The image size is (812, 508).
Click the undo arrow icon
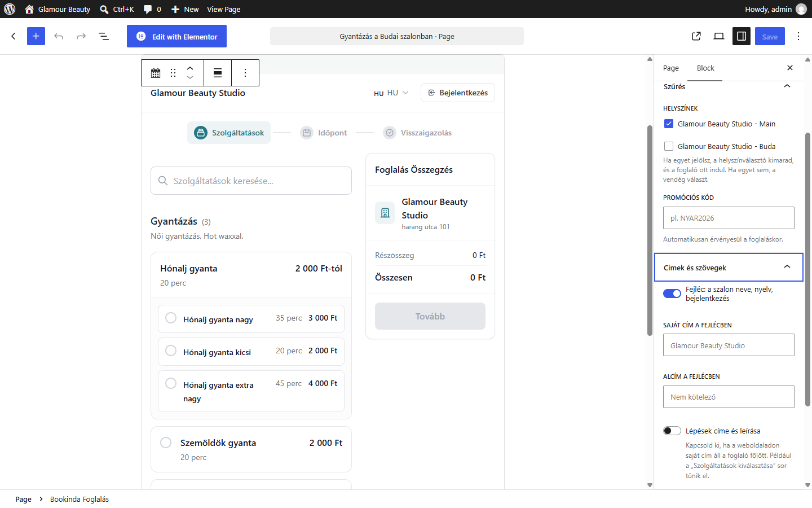(x=59, y=36)
